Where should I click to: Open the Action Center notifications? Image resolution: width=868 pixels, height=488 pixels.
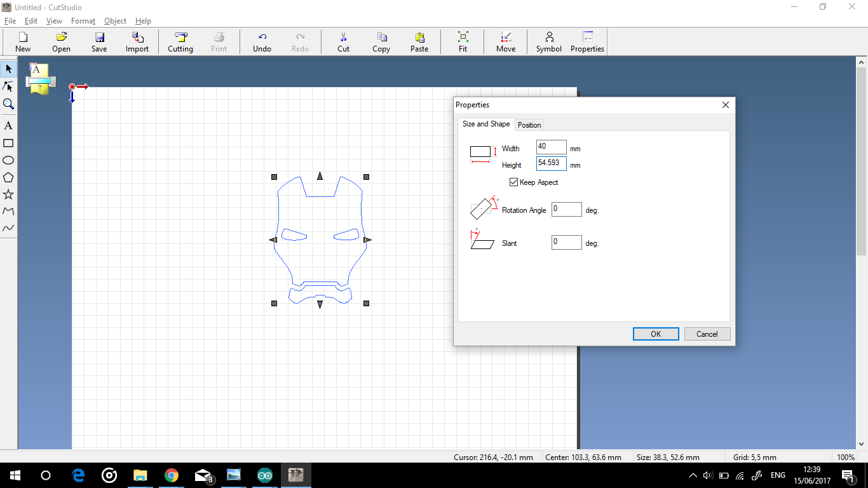click(x=848, y=475)
